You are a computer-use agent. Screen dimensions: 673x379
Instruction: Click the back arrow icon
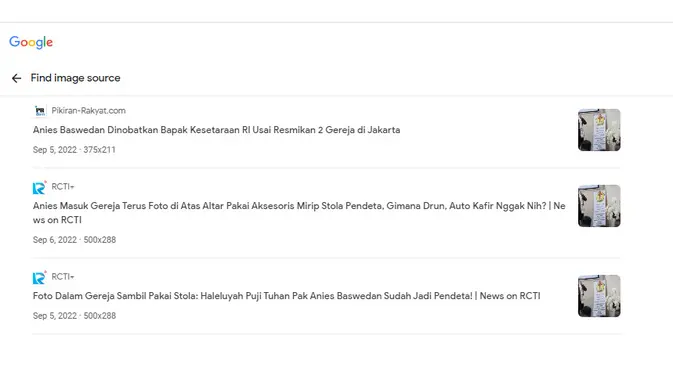click(x=16, y=78)
